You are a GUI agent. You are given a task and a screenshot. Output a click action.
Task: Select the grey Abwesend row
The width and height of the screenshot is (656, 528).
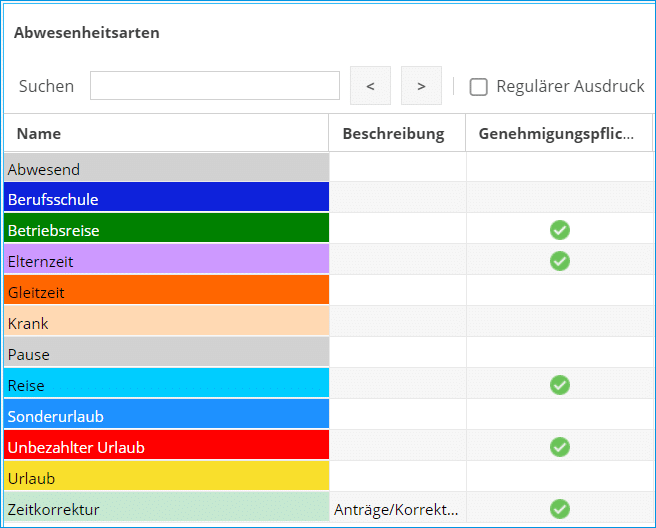166,169
